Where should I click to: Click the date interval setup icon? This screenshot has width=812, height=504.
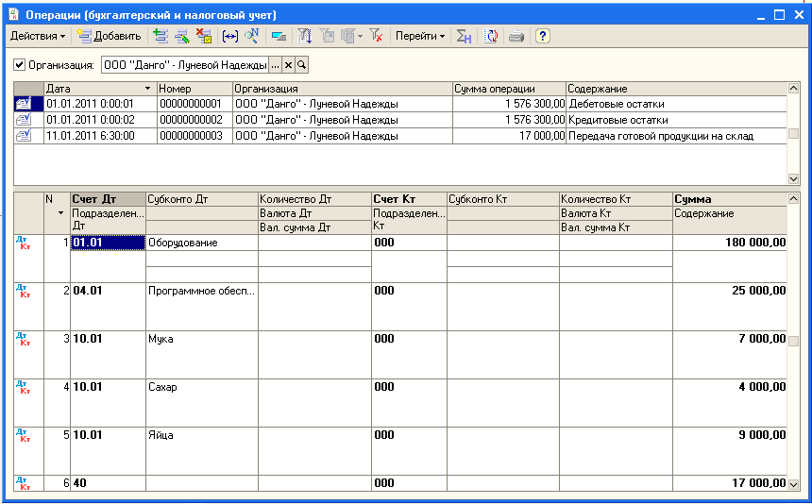pyautogui.click(x=229, y=36)
